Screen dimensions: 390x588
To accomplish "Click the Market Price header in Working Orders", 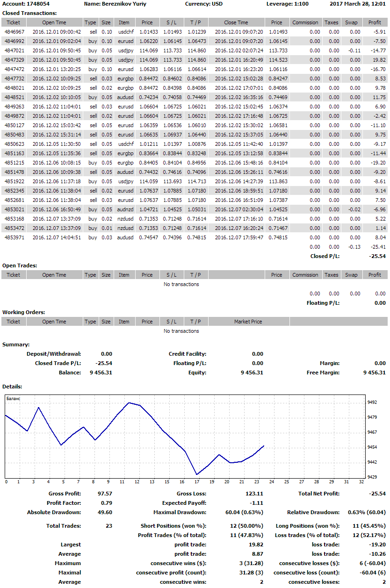I will click(248, 322).
